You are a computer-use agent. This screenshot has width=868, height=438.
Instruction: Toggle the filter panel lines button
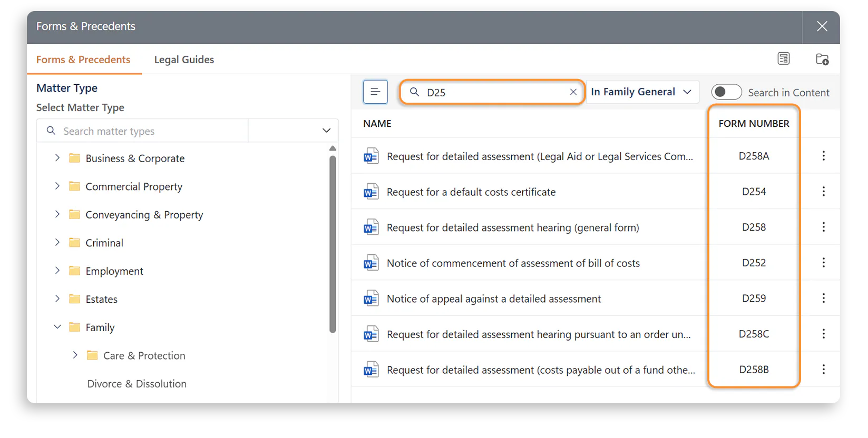[375, 92]
